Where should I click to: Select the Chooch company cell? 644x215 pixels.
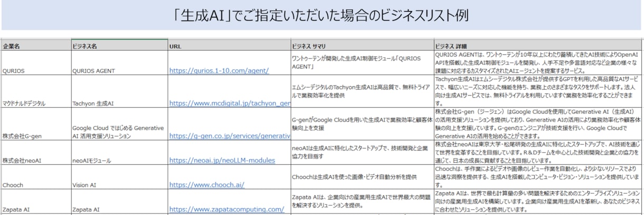tap(35, 177)
